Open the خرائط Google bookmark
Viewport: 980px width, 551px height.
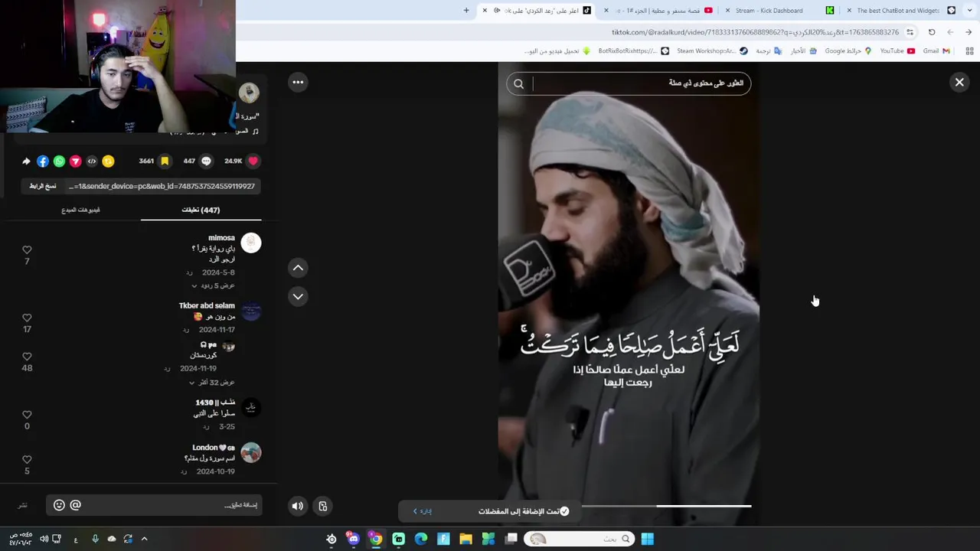pyautogui.click(x=848, y=51)
